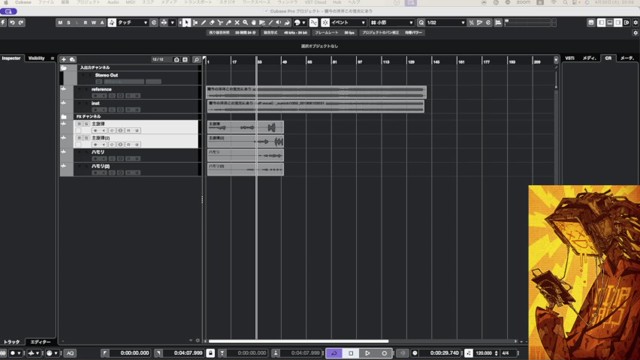Select the Range Selection tool
The width and height of the screenshot is (640, 360).
click(x=195, y=22)
